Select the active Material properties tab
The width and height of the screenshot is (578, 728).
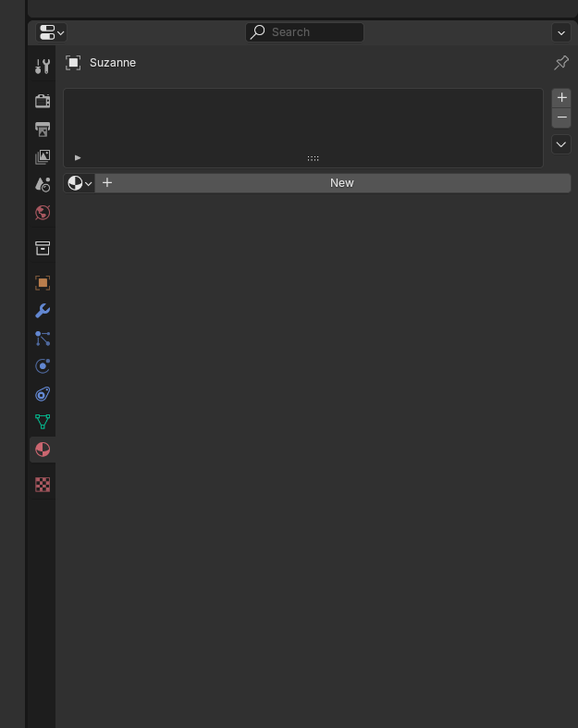point(43,450)
